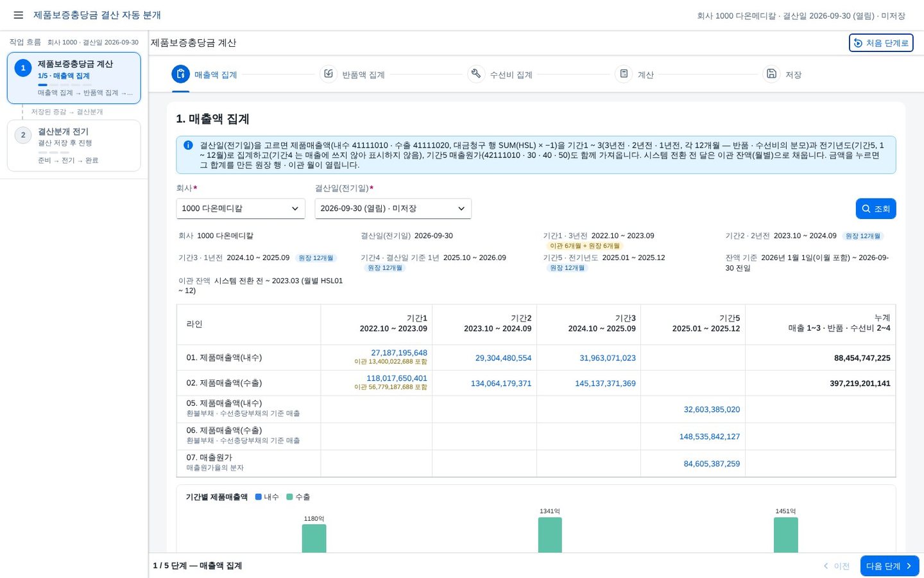Open amount 27,187,195,648 for 기간1 내수

coord(398,353)
